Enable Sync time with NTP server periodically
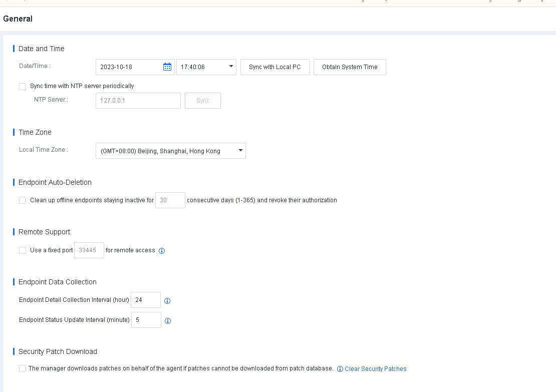The height and width of the screenshot is (392, 556). pyautogui.click(x=23, y=87)
